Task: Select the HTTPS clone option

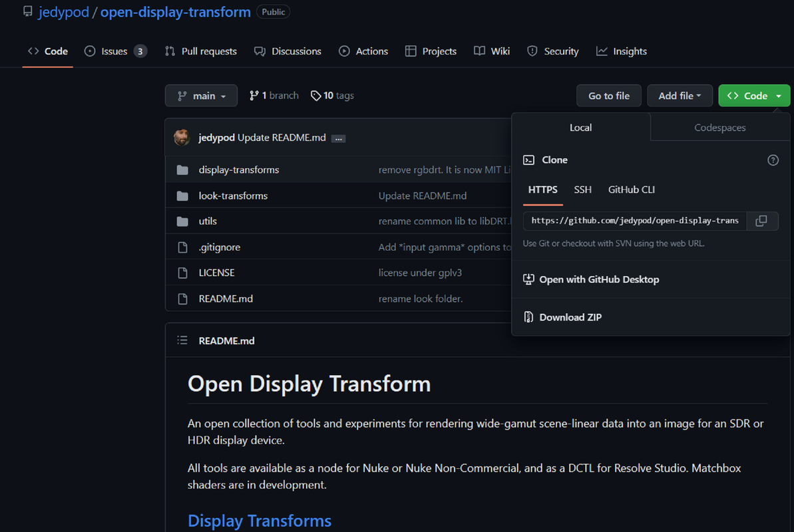Action: (542, 190)
